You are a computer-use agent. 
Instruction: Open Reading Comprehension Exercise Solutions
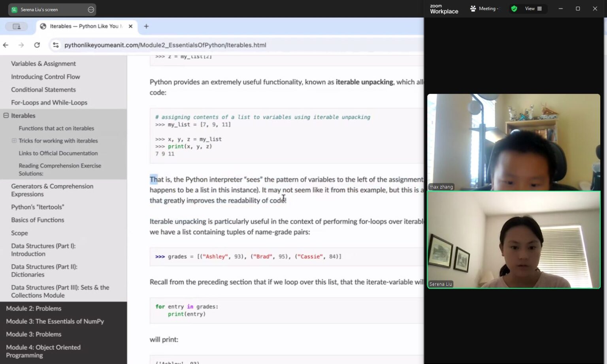tap(60, 169)
